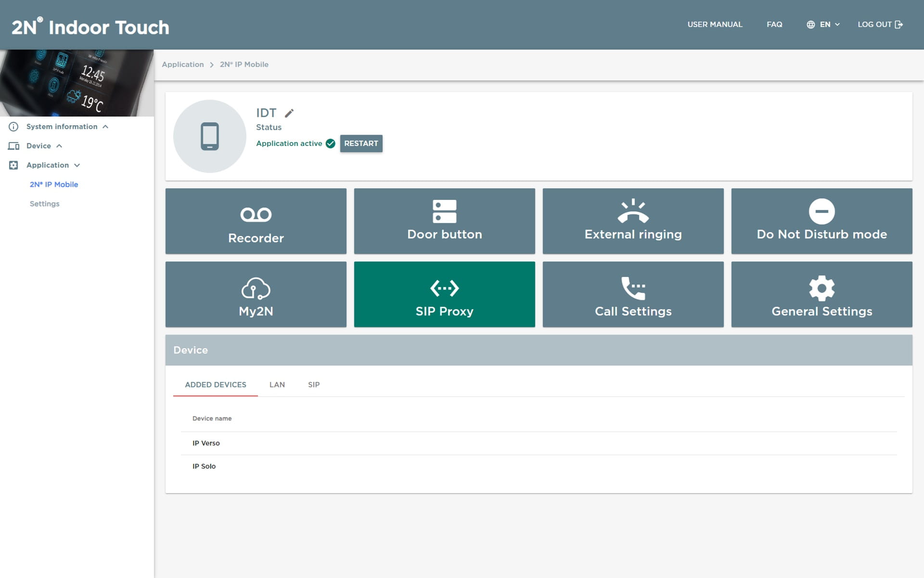The image size is (924, 578).
Task: Click the Device icon in sidebar
Action: (13, 146)
